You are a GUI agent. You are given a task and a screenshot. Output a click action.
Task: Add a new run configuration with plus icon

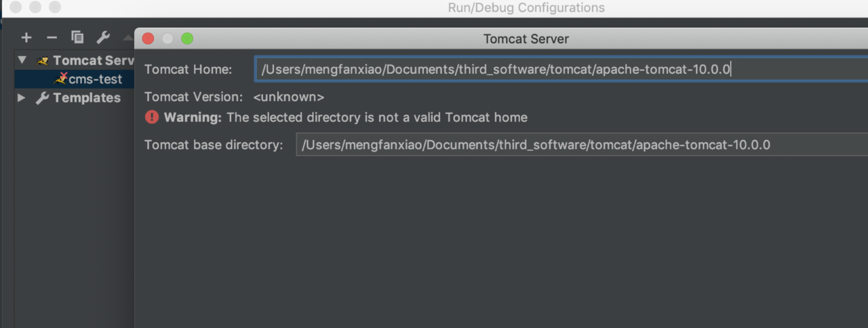tap(26, 37)
